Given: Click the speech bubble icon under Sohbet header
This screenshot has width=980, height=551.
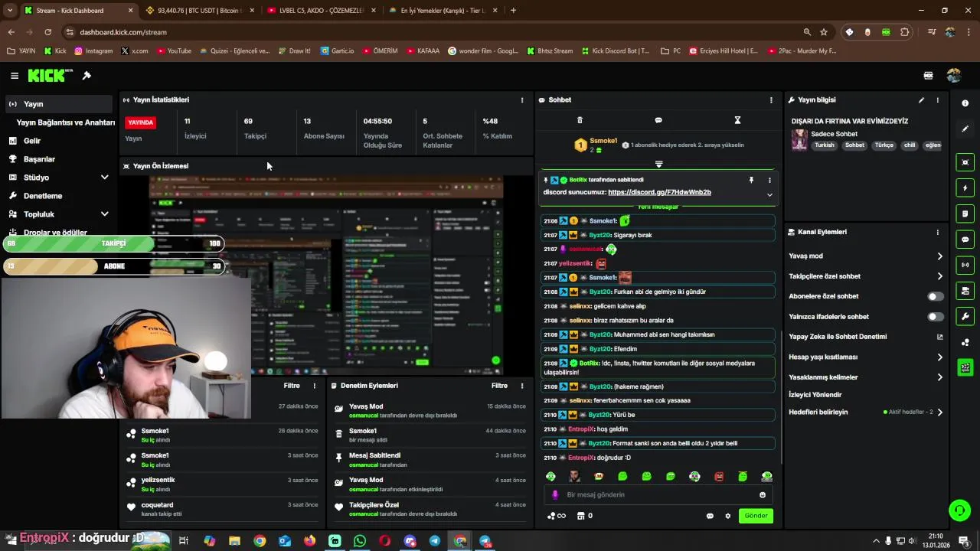Looking at the screenshot, I should pyautogui.click(x=658, y=120).
